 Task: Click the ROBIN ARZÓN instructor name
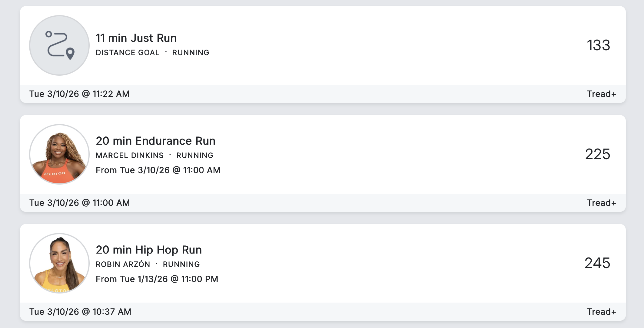tap(123, 264)
